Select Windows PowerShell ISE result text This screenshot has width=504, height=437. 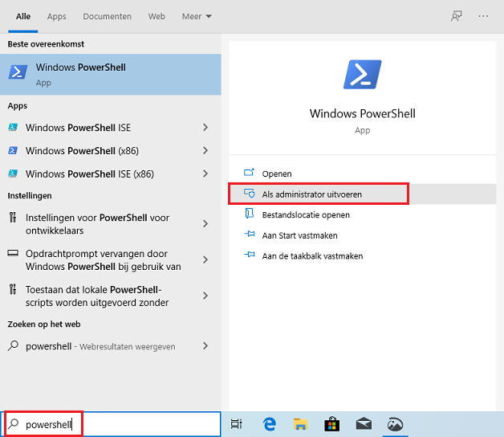(x=78, y=128)
